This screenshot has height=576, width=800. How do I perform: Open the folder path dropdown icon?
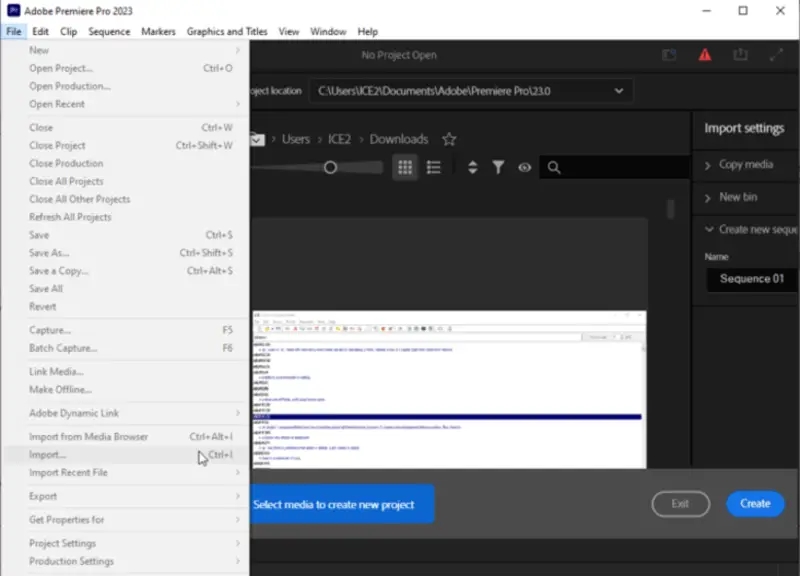coord(257,139)
